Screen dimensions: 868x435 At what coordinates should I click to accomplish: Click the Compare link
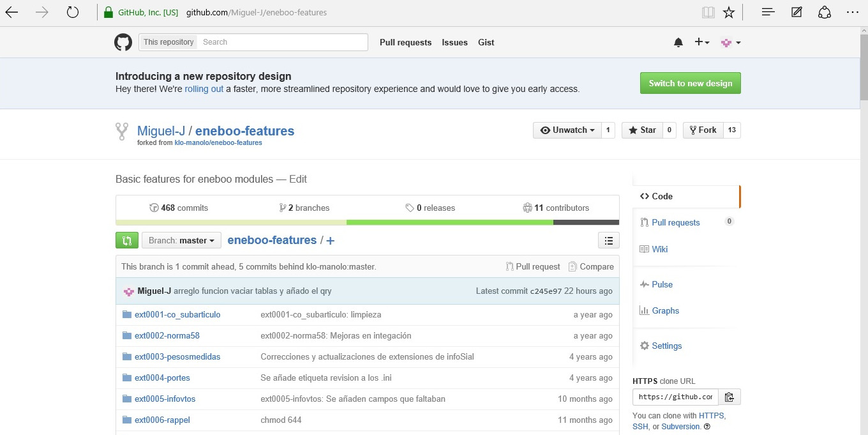click(591, 266)
